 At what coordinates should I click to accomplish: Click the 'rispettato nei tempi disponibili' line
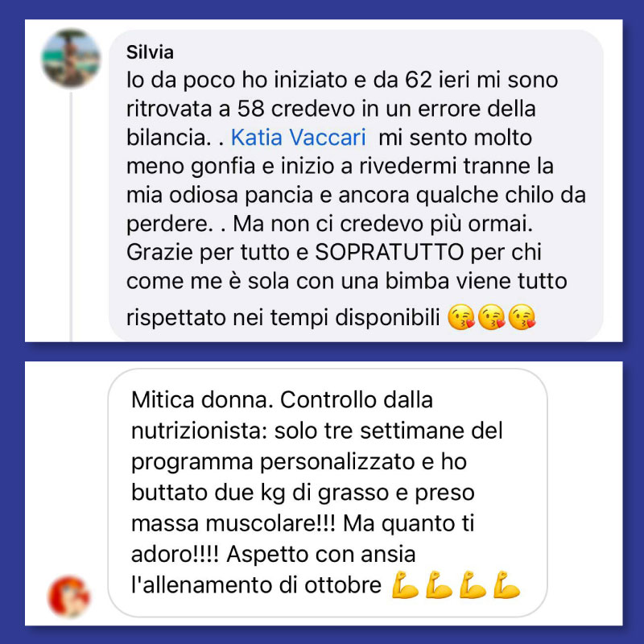283,318
